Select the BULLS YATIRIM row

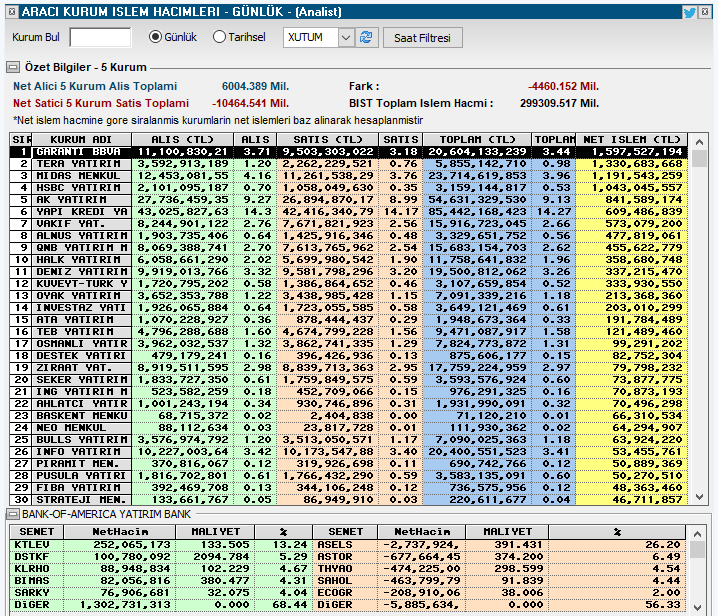(348, 440)
